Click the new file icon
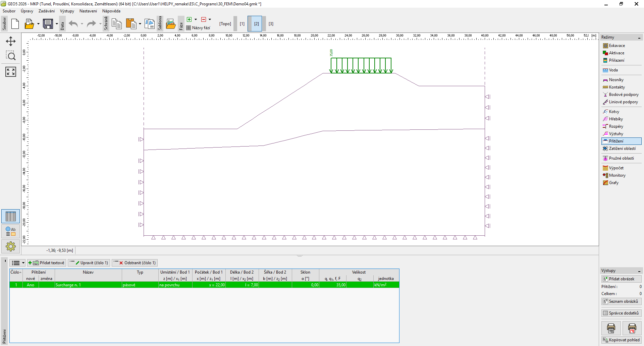The image size is (644, 346). click(x=15, y=24)
